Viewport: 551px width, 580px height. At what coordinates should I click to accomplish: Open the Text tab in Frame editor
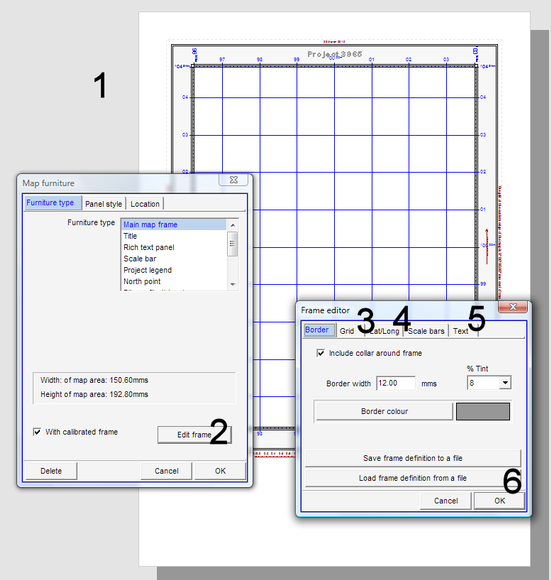point(461,331)
